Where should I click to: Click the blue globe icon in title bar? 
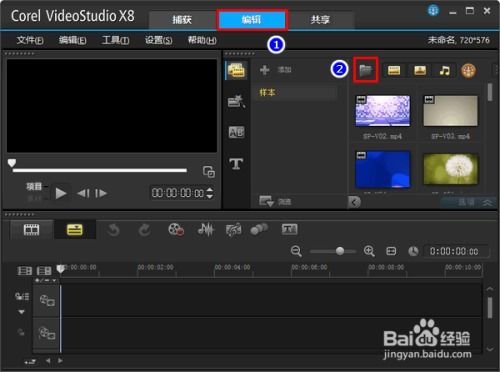pos(433,11)
